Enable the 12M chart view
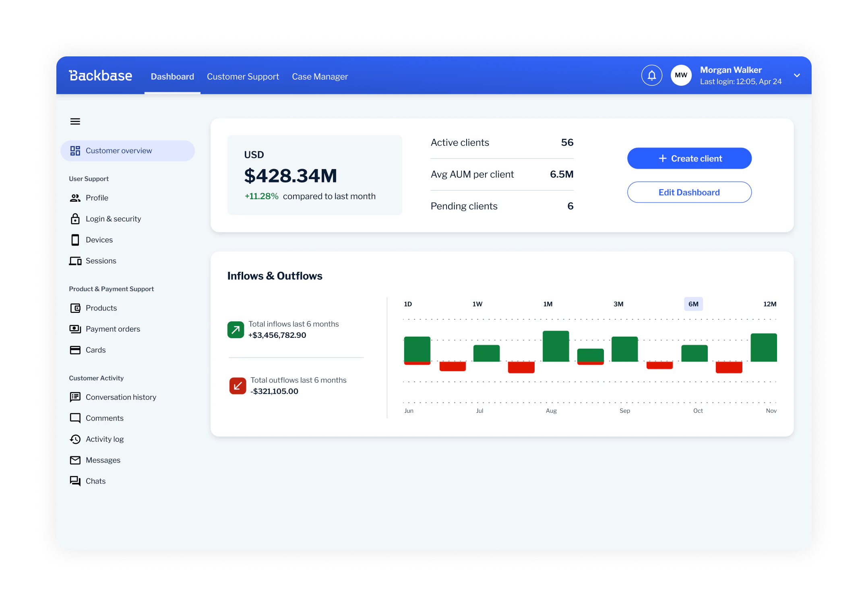 (770, 304)
